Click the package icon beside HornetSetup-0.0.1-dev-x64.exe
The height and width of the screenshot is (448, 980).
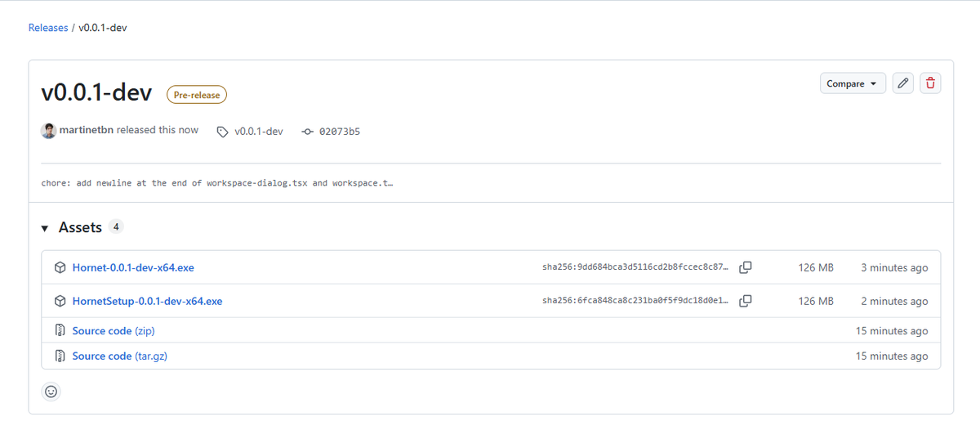60,301
